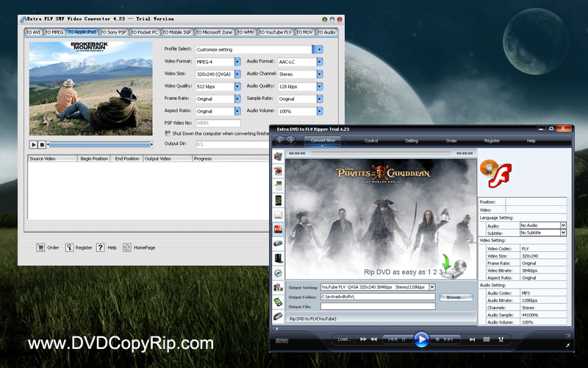This screenshot has width=588, height=368.
Task: Switch to the TO Sony PSP tab
Action: click(113, 32)
